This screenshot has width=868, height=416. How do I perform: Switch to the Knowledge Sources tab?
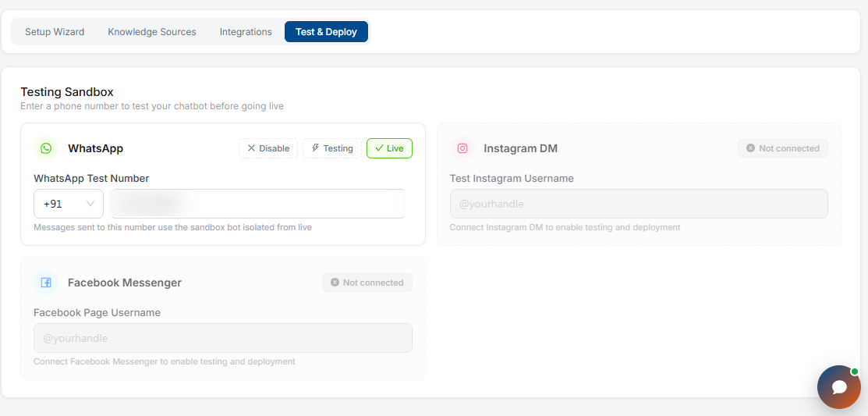click(x=152, y=31)
